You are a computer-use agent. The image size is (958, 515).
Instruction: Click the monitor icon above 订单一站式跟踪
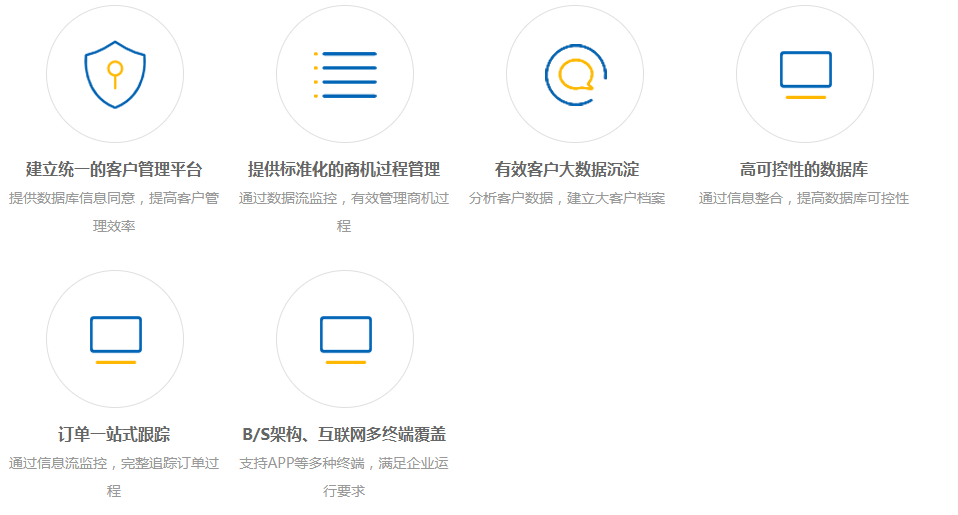pos(115,339)
